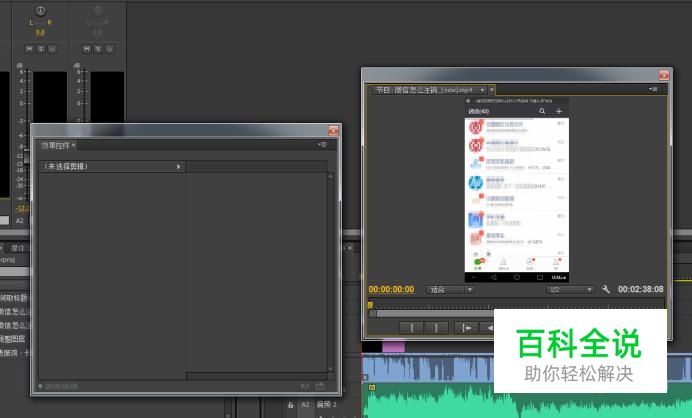Click the Go to In point button
Image resolution: width=692 pixels, height=418 pixels.
tap(466, 328)
